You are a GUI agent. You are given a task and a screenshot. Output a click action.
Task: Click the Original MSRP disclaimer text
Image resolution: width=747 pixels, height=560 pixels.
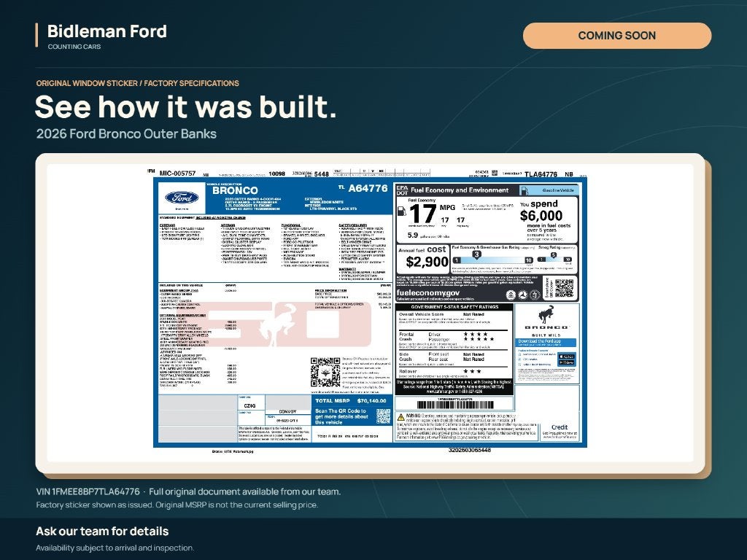[177, 505]
